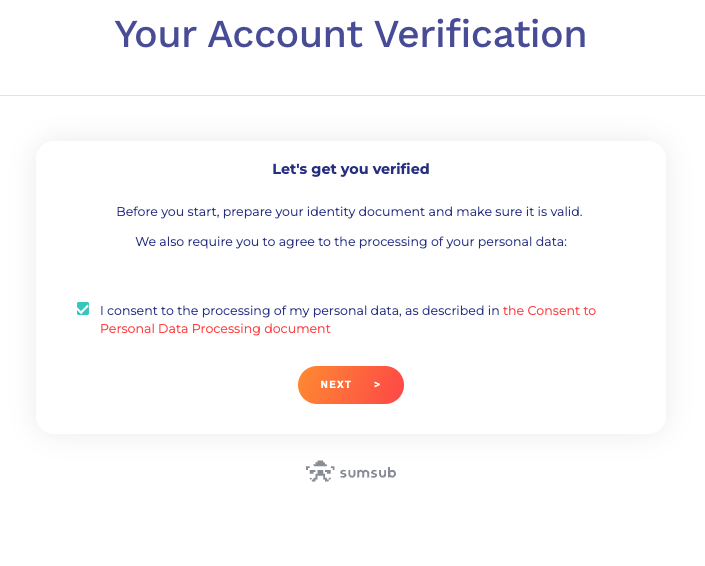
Task: Uncheck the personal data consent checkbox
Action: click(83, 309)
